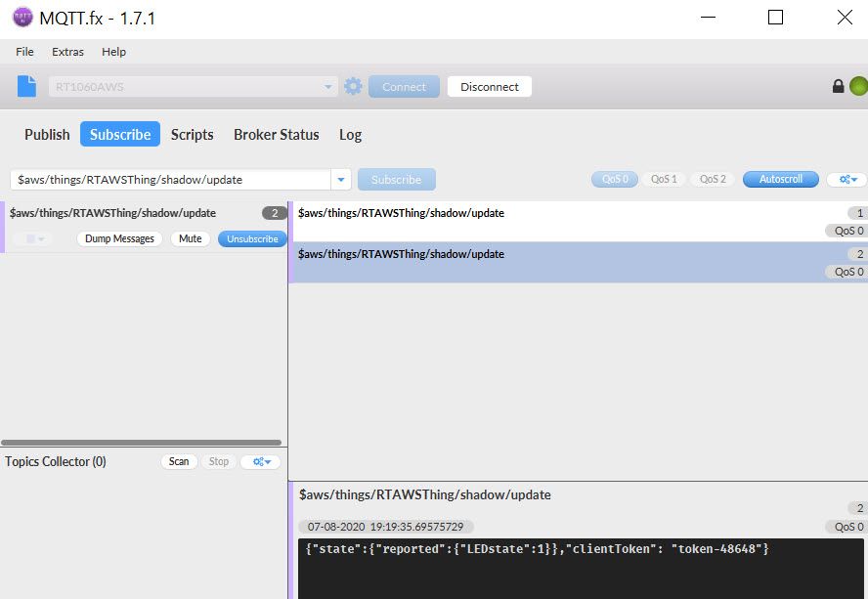
Task: Click topic title in message detail pane
Action: [425, 494]
